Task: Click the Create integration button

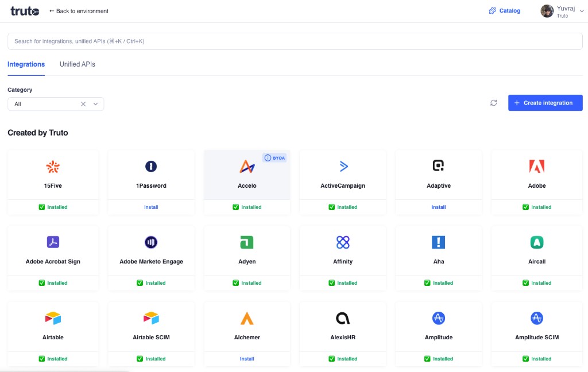Action: point(546,103)
